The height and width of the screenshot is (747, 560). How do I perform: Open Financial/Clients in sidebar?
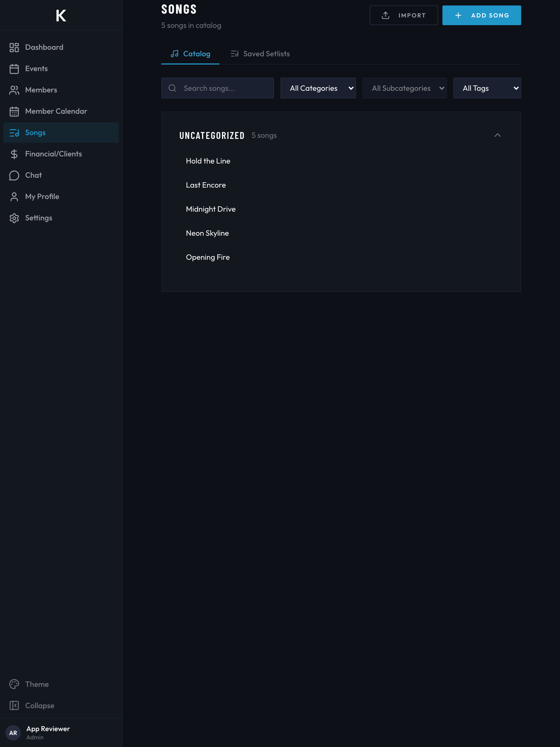click(61, 154)
